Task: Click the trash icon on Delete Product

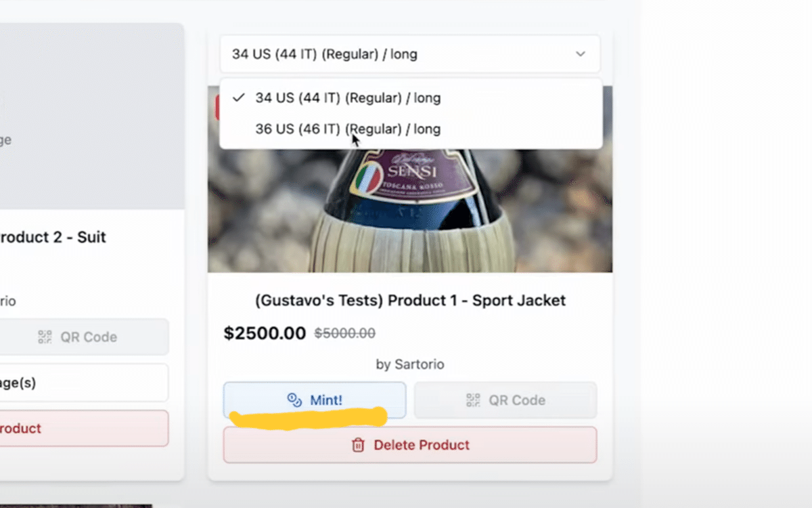Action: (x=358, y=445)
